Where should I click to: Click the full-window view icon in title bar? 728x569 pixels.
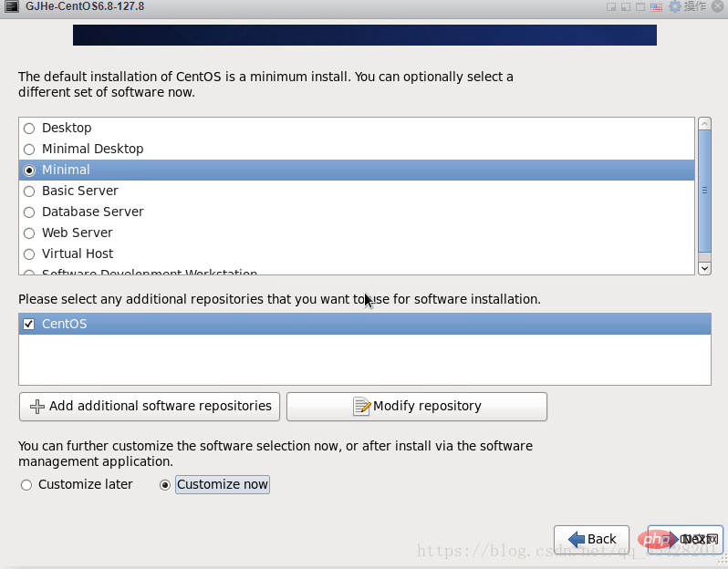(x=640, y=7)
